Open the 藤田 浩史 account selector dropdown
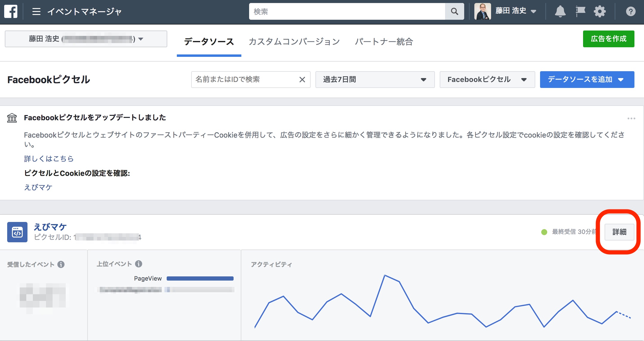The height and width of the screenshot is (341, 644). [x=86, y=39]
